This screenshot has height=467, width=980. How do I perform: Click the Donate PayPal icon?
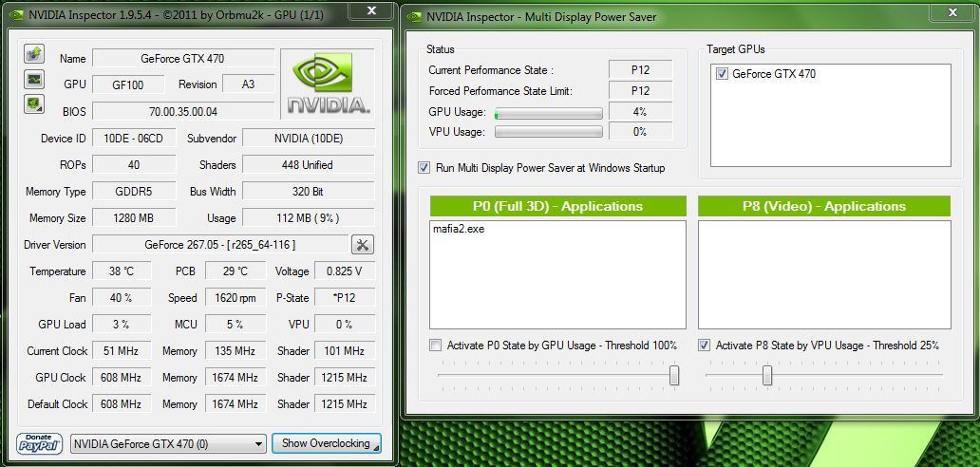pos(39,443)
